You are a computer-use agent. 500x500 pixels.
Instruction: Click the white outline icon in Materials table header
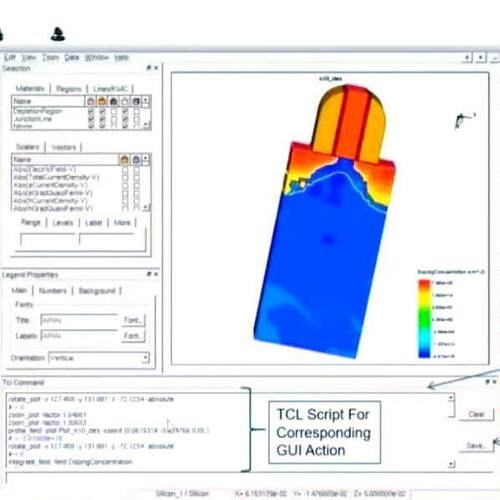coord(125,101)
